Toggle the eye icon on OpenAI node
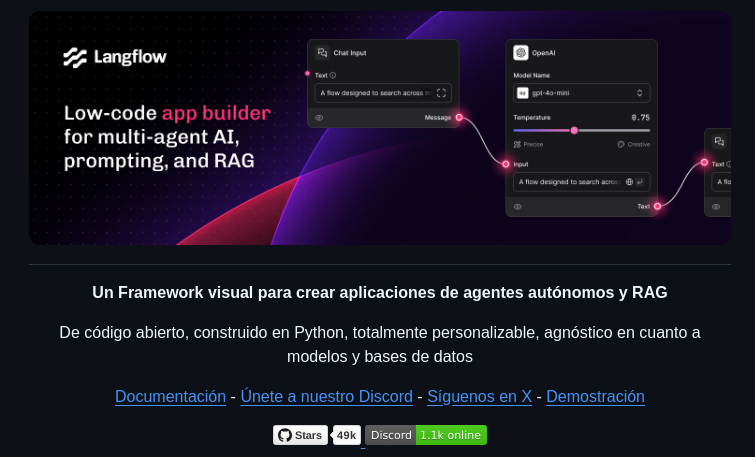This screenshot has height=457, width=755. (x=518, y=207)
